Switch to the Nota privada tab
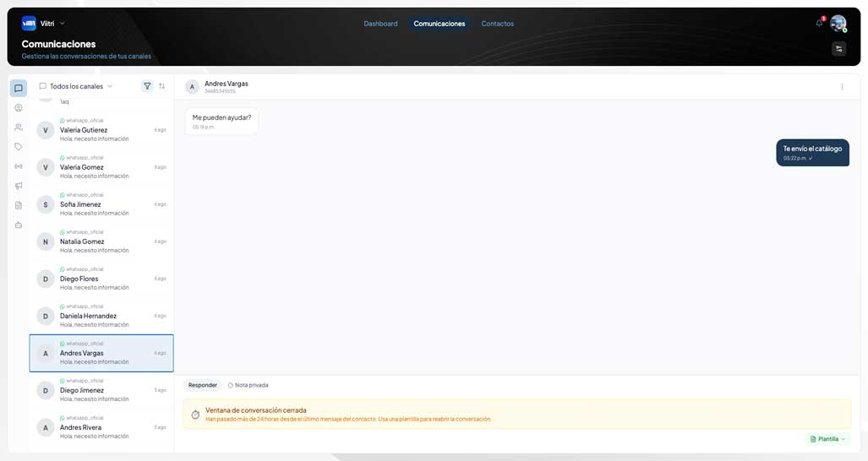This screenshot has width=868, height=461. (248, 385)
